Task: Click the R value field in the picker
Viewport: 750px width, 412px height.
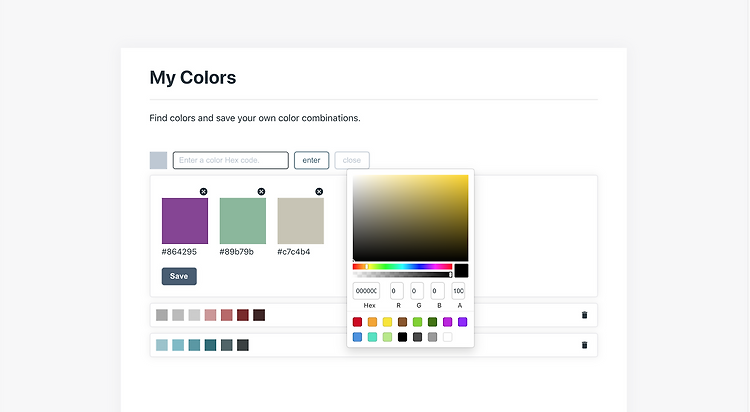Action: click(x=397, y=291)
